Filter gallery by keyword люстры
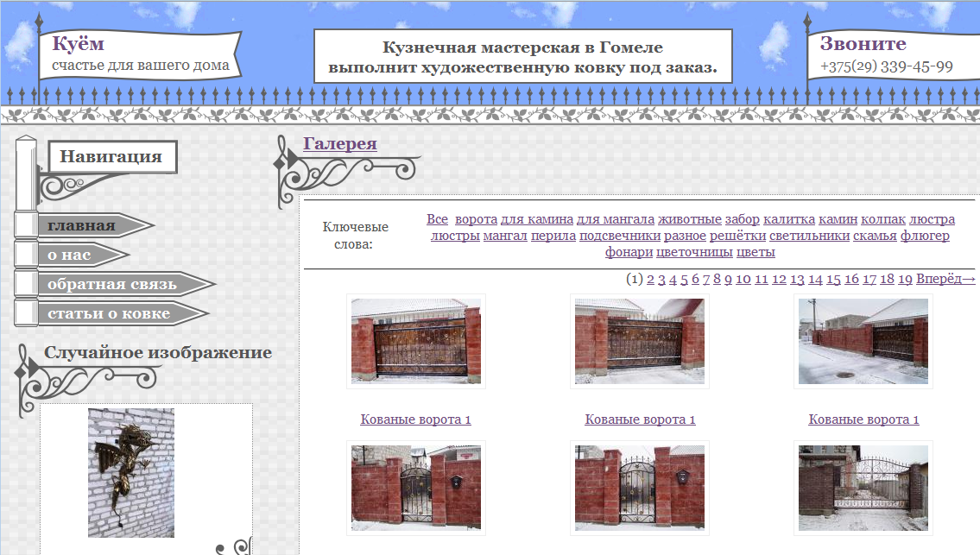The image size is (980, 555). [455, 236]
